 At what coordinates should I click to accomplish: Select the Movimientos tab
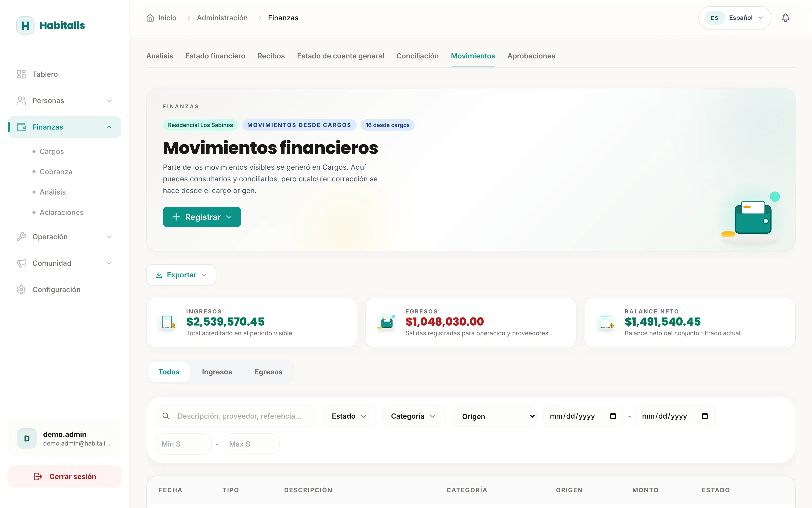point(473,56)
